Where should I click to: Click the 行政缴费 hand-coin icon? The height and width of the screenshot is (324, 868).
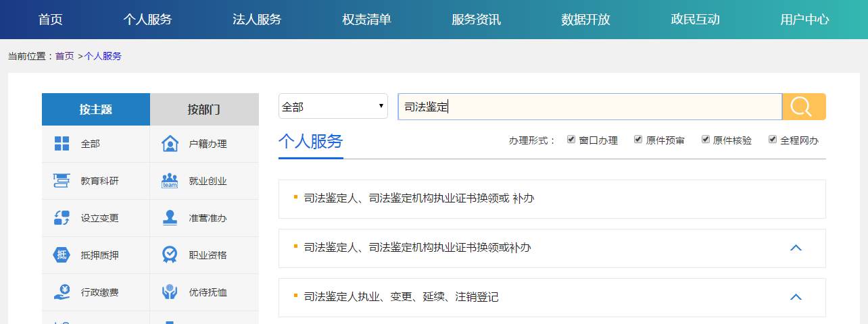[62, 292]
